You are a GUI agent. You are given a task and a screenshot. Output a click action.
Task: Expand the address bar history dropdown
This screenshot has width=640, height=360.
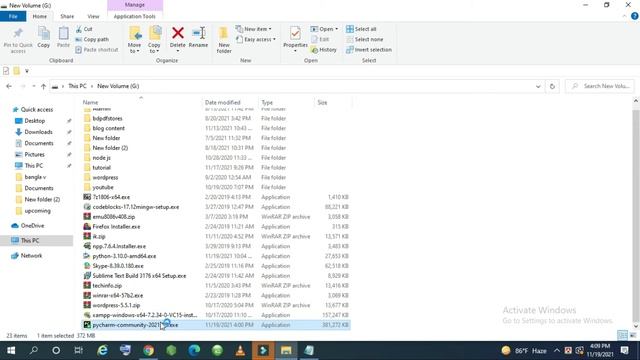click(x=538, y=86)
